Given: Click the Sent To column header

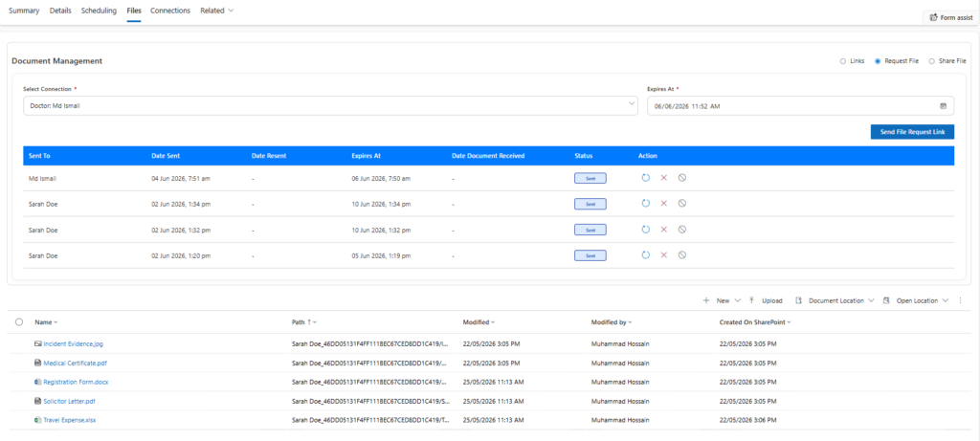Looking at the screenshot, I should click(39, 156).
